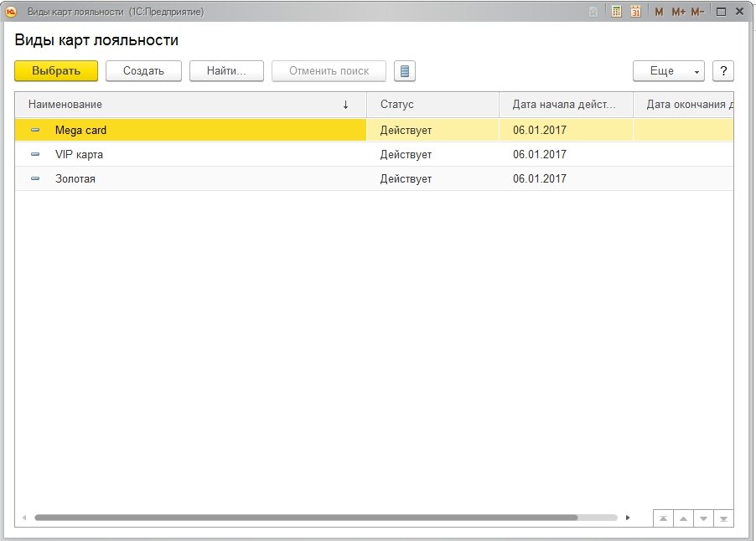Image resolution: width=756 pixels, height=541 pixels.
Task: Expand the Еще dropdown menu
Action: point(668,71)
